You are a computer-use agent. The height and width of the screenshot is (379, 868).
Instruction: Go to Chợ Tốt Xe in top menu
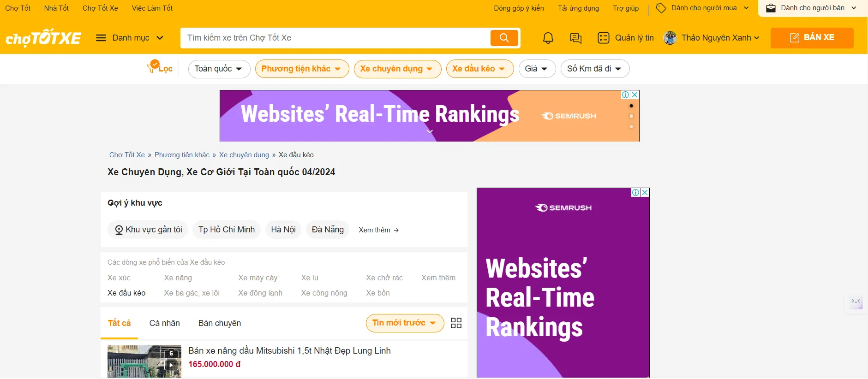pyautogui.click(x=100, y=8)
